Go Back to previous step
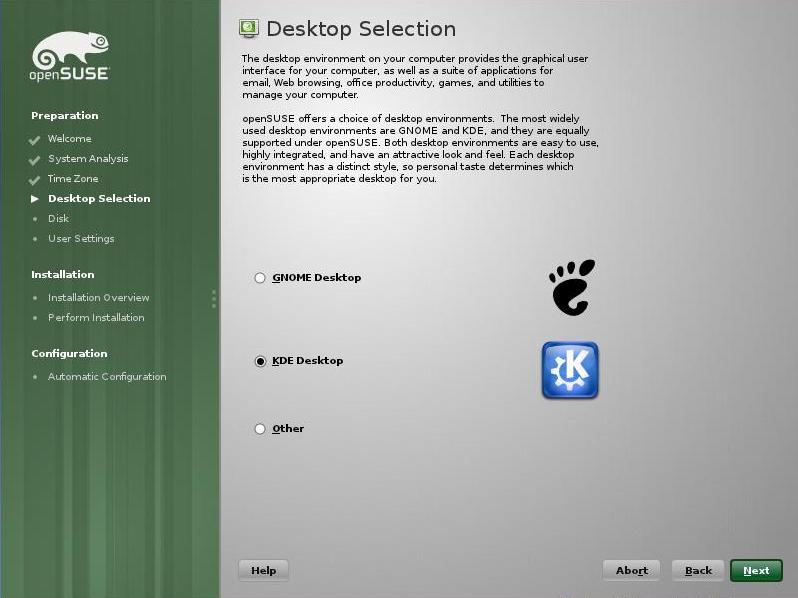The image size is (798, 598). 698,571
